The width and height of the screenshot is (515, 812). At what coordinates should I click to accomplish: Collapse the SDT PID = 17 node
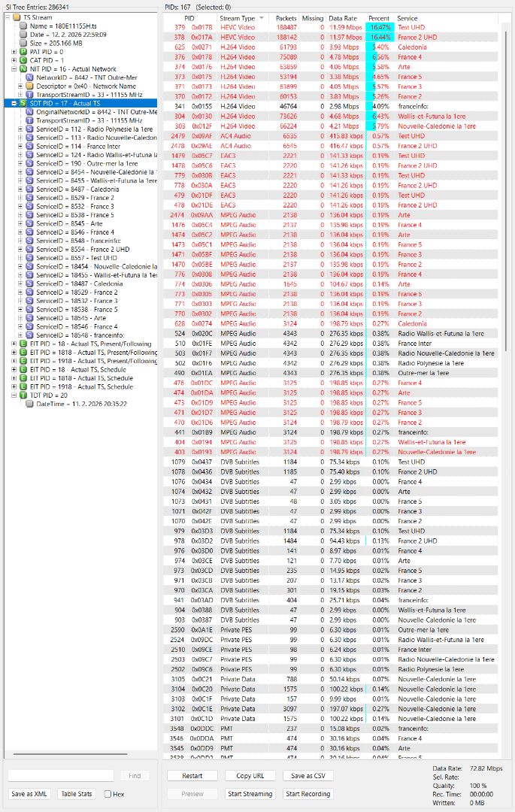click(14, 103)
